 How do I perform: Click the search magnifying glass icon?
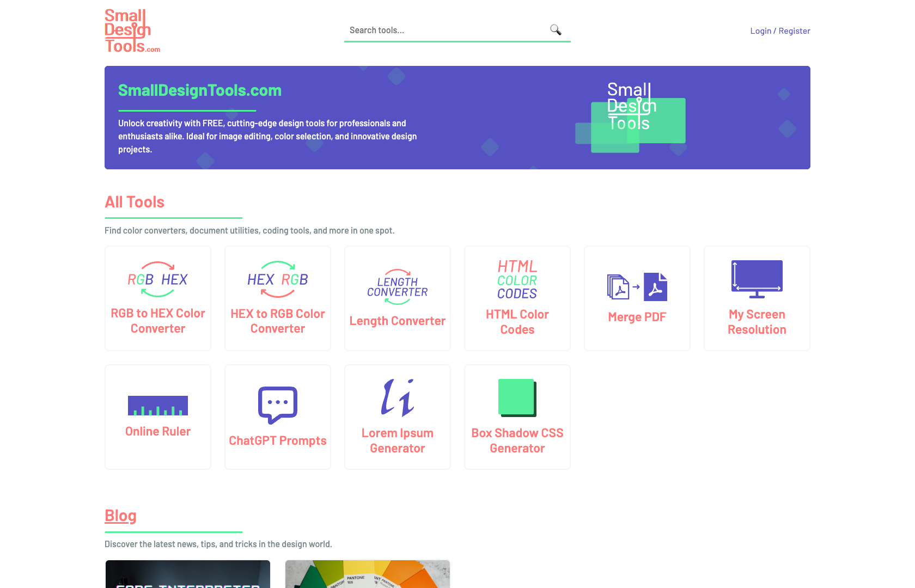click(556, 30)
